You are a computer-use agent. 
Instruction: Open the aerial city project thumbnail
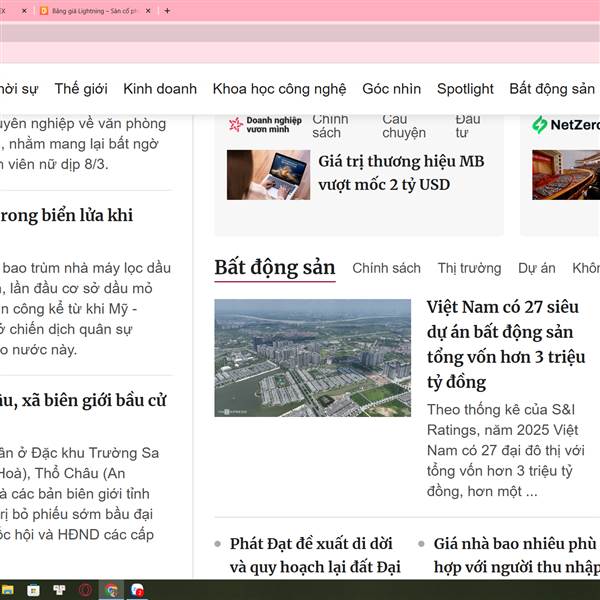pos(312,358)
